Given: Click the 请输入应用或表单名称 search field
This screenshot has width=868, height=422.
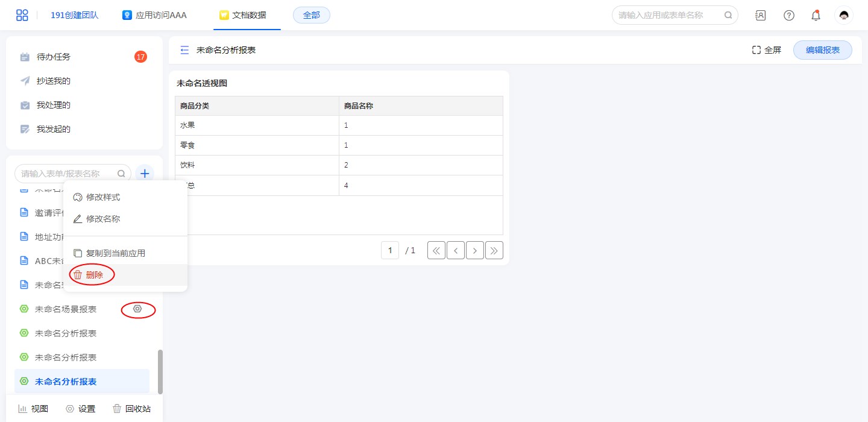Looking at the screenshot, I should click(x=669, y=15).
